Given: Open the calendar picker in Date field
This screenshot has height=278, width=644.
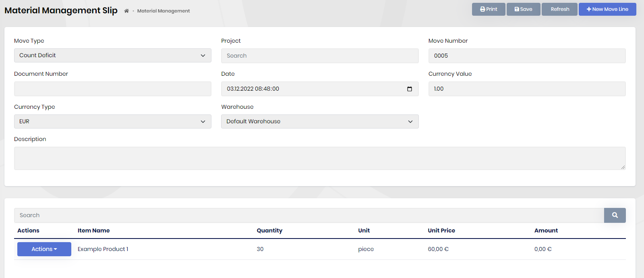Looking at the screenshot, I should pos(409,89).
